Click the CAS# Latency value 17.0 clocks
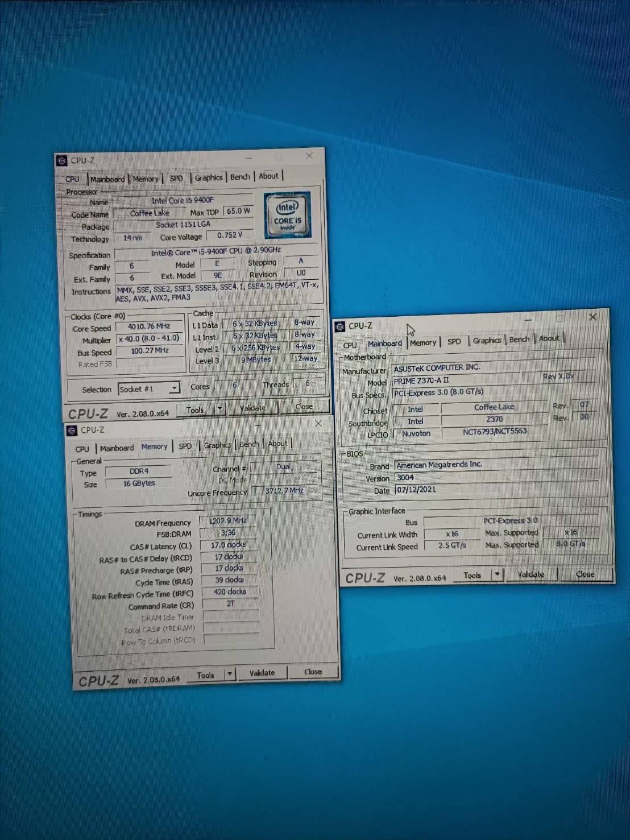This screenshot has width=630, height=840. [x=229, y=545]
